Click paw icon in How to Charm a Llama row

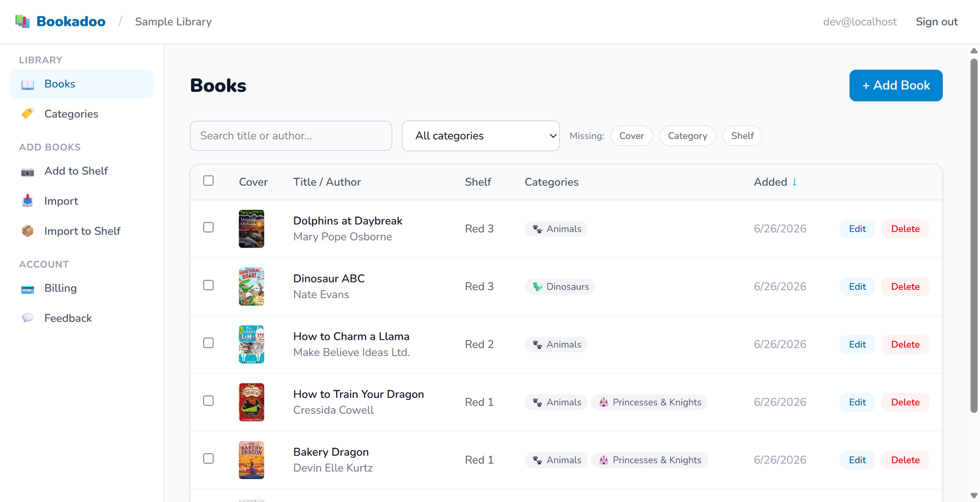[537, 345]
